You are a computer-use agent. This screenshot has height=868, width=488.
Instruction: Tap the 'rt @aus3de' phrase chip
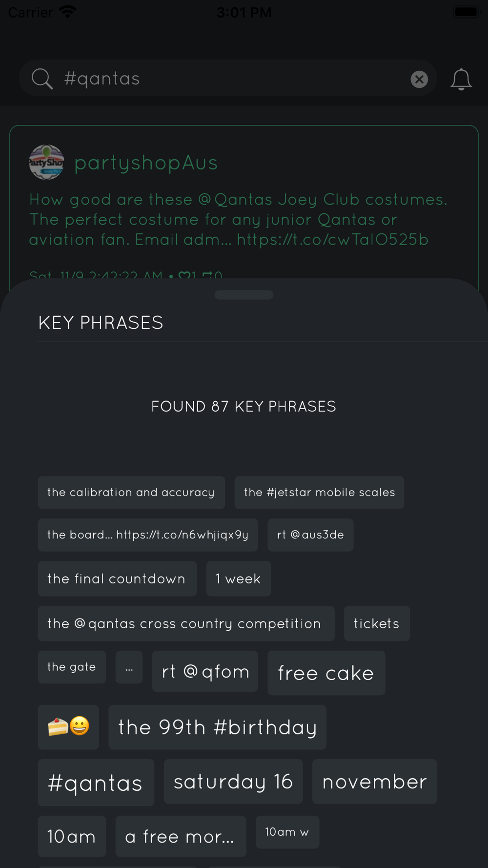(310, 535)
